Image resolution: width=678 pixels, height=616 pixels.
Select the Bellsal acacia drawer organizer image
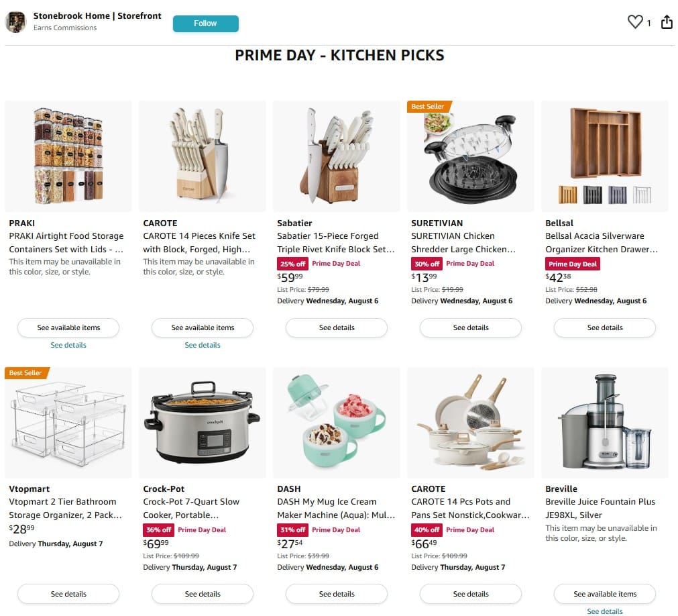click(604, 156)
